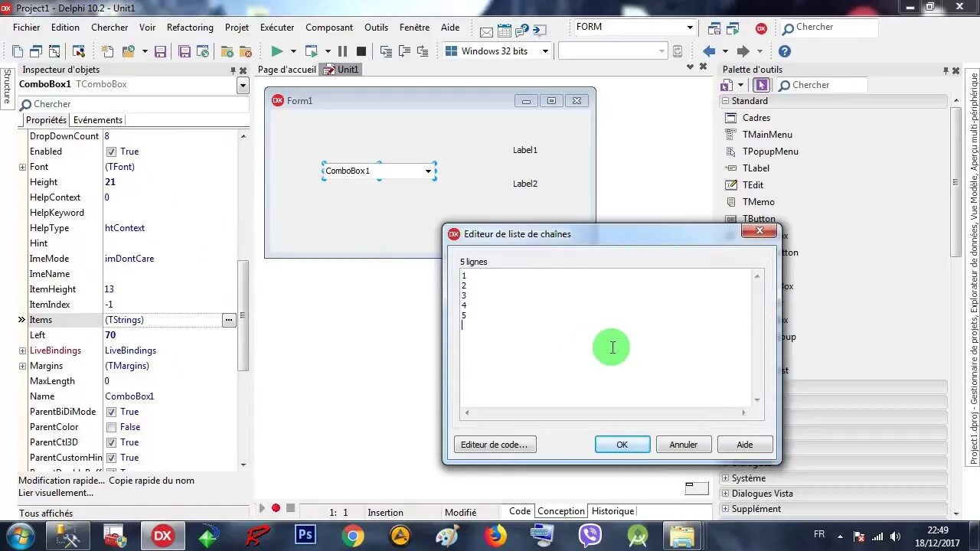Click the TPopupMenu component in the palette
980x551 pixels.
click(770, 152)
